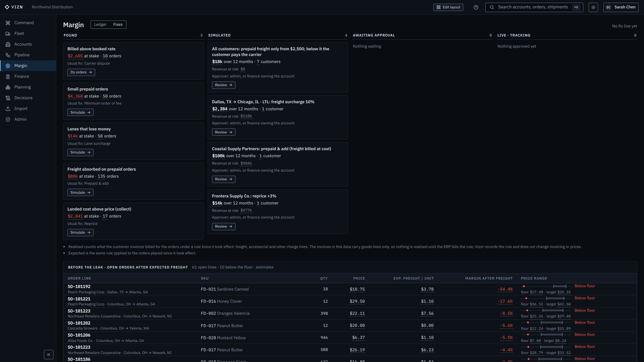The image size is (644, 362).
Task: Click the SO-101192 price range bar
Action: 546,286
